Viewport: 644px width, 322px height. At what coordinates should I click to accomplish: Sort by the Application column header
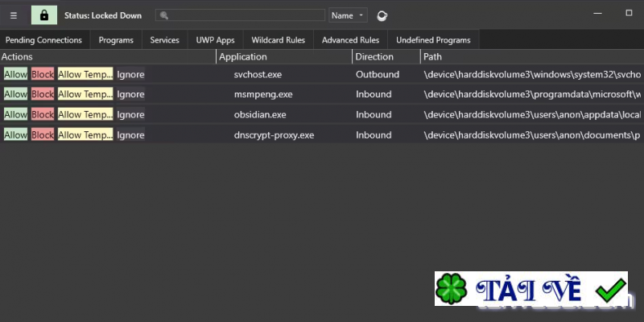(x=284, y=56)
